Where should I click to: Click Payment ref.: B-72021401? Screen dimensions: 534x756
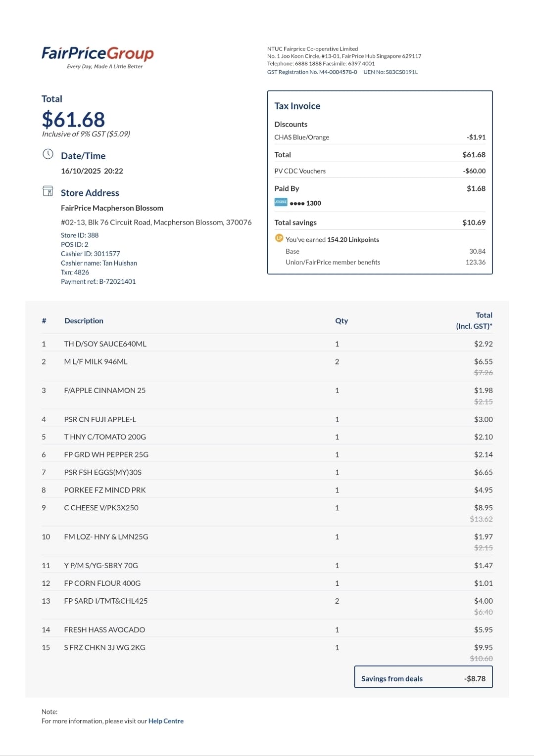(98, 282)
